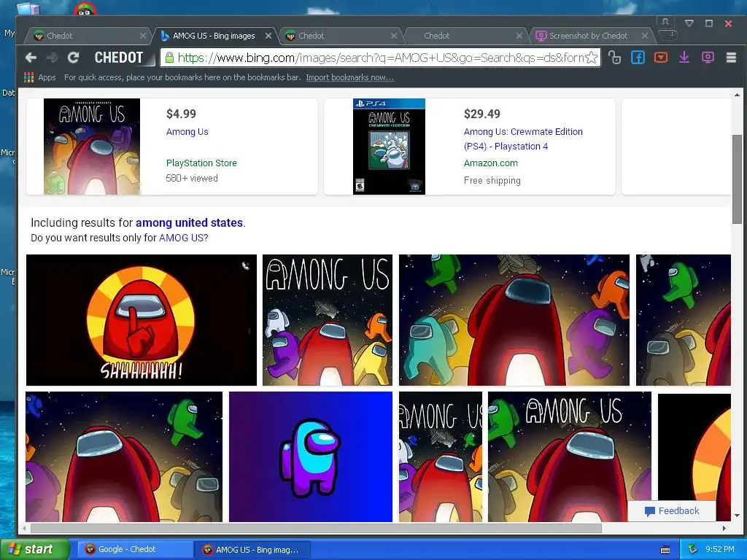
Task: Switch to Google - Chedot taskbar item
Action: click(134, 549)
